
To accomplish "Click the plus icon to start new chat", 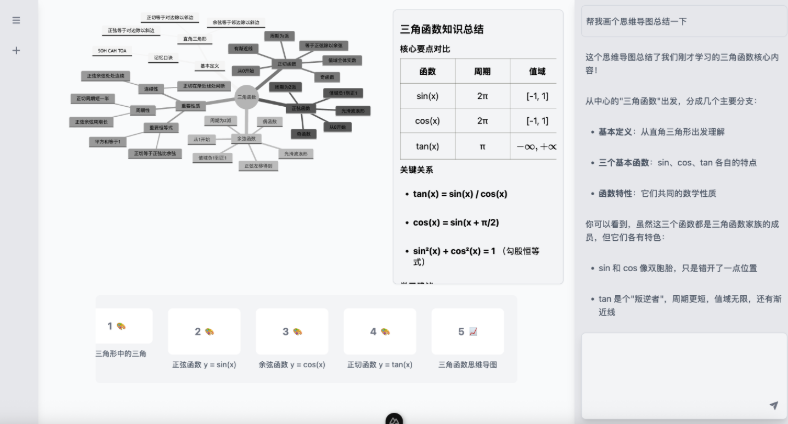I will pos(16,50).
